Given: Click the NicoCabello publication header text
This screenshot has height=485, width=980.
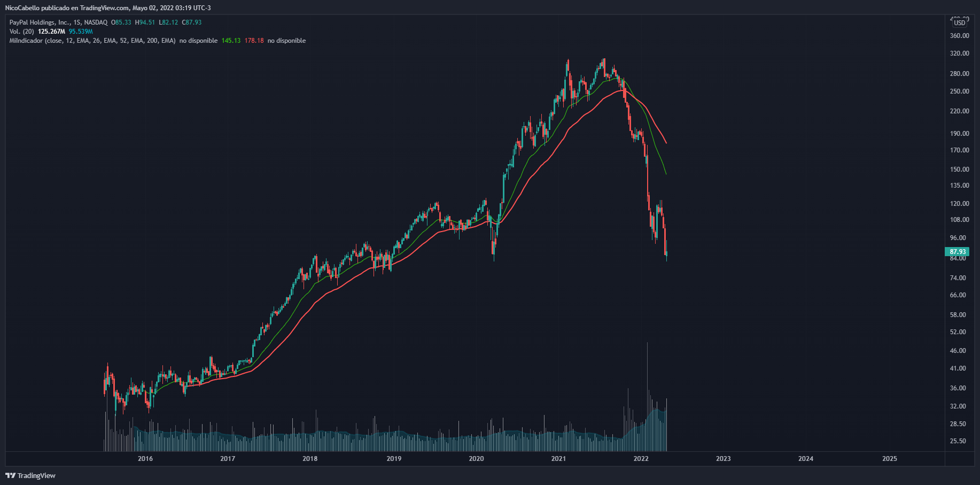Looking at the screenshot, I should [x=108, y=8].
